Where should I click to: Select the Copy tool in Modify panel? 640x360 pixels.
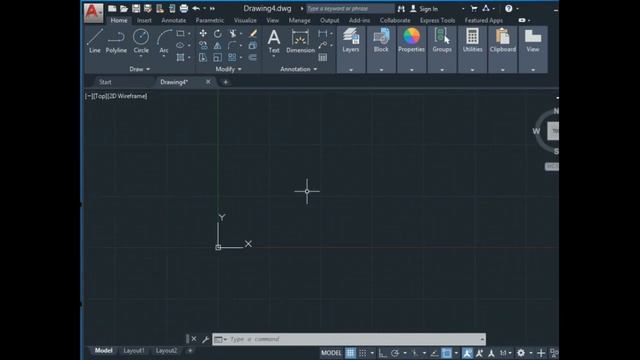pyautogui.click(x=203, y=45)
